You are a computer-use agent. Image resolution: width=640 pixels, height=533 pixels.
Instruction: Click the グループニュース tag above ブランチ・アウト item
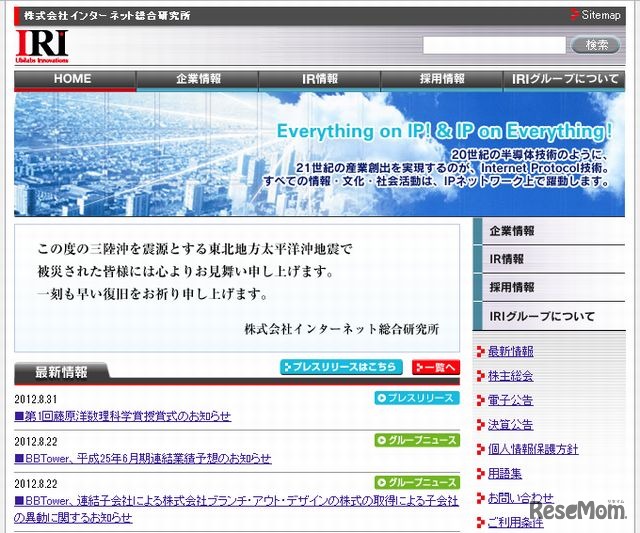pos(417,483)
